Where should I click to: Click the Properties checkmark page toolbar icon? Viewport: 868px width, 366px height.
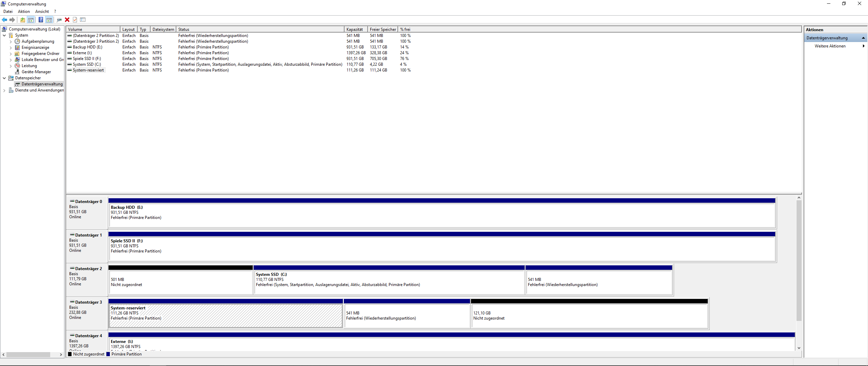pyautogui.click(x=75, y=20)
